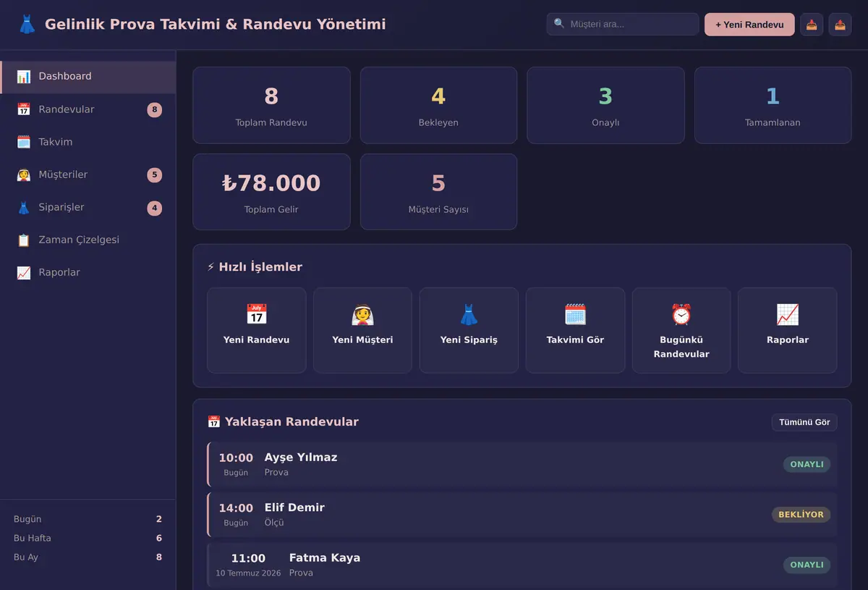
Task: Click the Bu Hafta count in sidebar footer
Action: 159,538
